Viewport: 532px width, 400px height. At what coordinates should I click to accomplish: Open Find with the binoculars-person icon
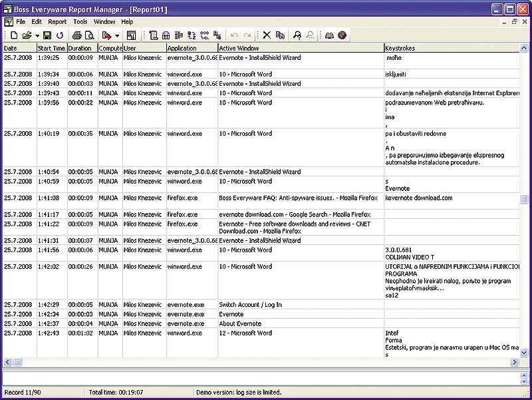(x=297, y=35)
